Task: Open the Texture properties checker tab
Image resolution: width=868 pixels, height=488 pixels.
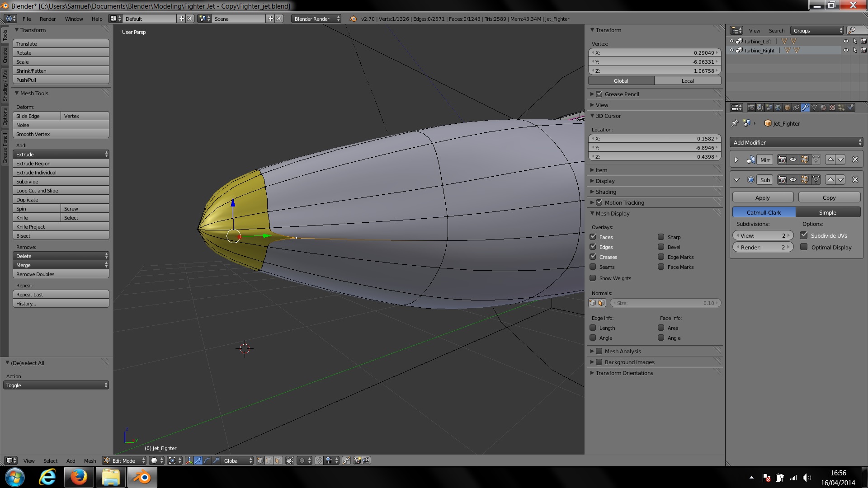Action: [x=832, y=108]
